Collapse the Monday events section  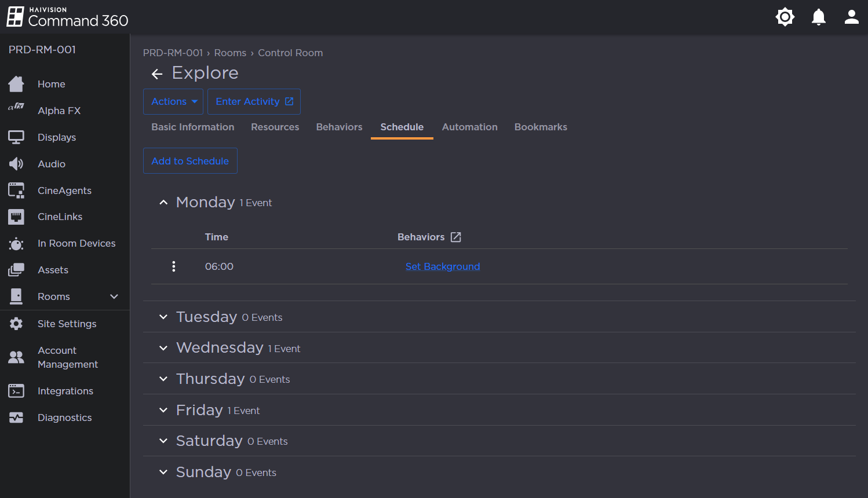pos(163,202)
